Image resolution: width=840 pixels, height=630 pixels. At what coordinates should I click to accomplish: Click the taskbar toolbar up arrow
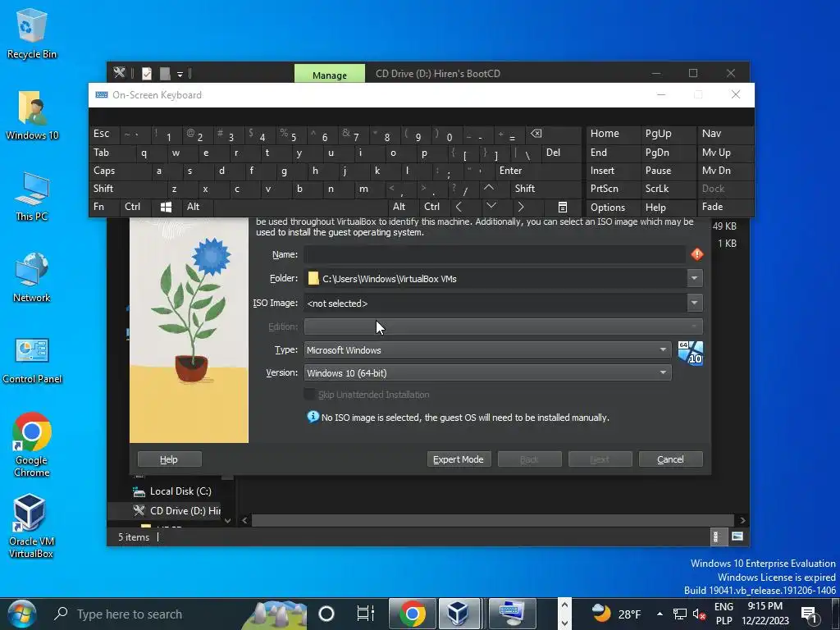564,605
